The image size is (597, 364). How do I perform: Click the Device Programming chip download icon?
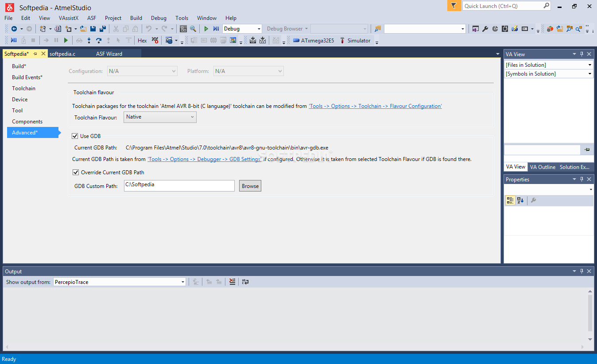pyautogui.click(x=253, y=41)
